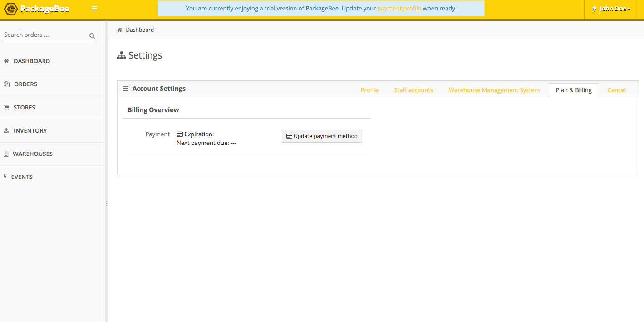Viewport: 644px width, 322px height.
Task: Click the breadcrumb home icon
Action: (x=120, y=30)
